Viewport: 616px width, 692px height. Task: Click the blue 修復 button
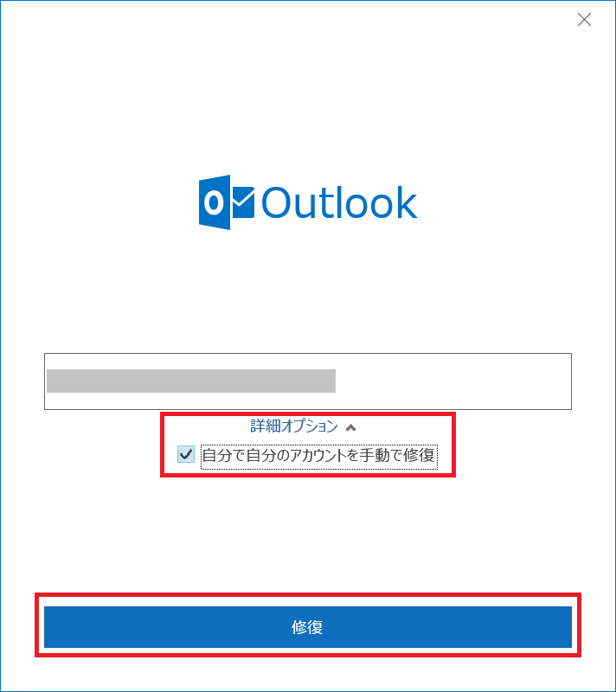point(307,626)
